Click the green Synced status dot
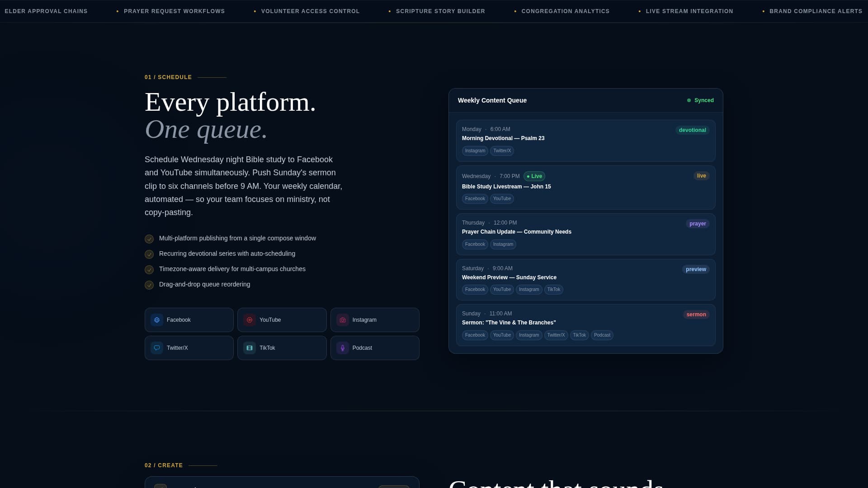868x488 pixels. tap(689, 100)
